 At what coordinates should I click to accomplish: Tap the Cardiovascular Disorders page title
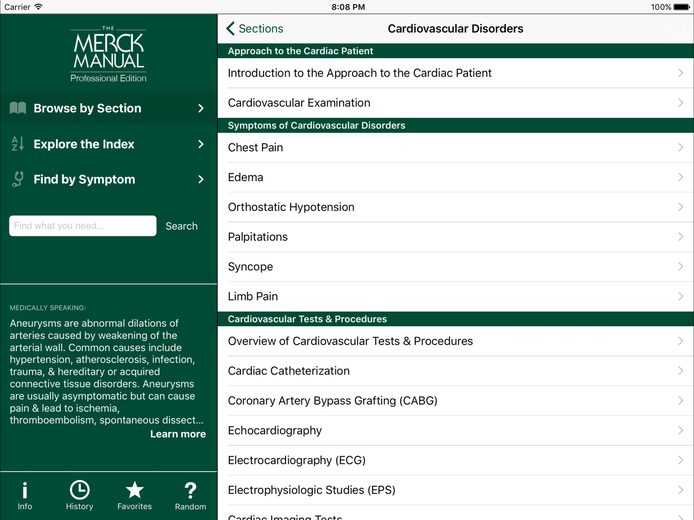tap(455, 28)
